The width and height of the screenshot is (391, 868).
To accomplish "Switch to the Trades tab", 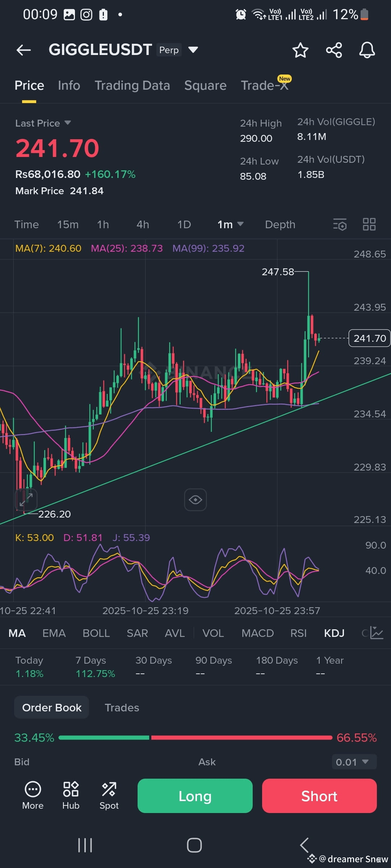I will coord(122,707).
